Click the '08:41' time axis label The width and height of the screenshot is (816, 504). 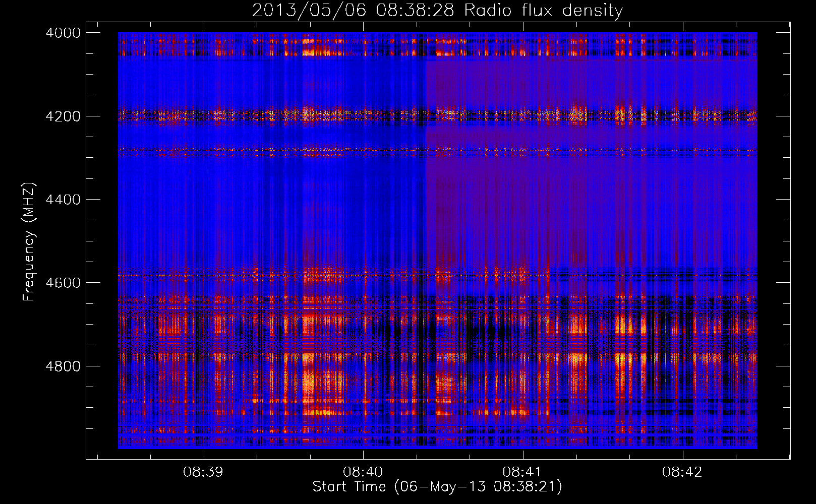tap(522, 472)
